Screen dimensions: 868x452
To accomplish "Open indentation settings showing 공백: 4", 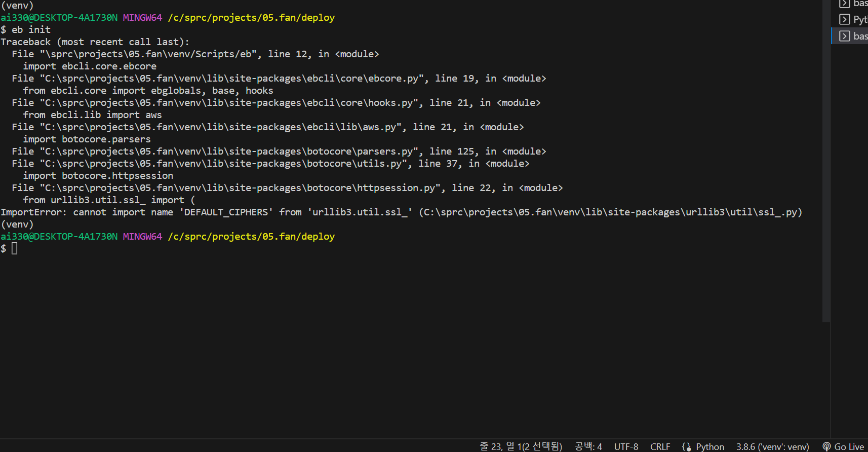I will click(x=588, y=446).
